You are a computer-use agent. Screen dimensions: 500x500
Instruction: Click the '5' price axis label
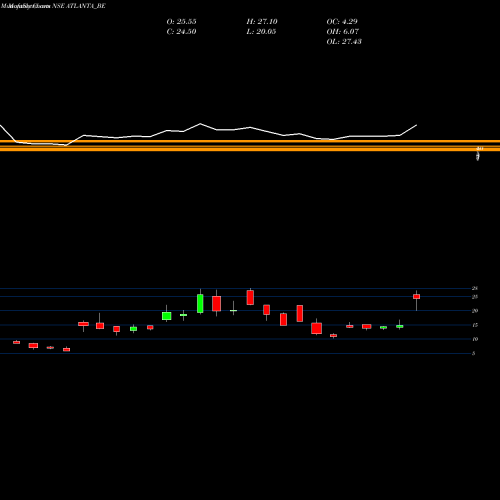[x=473, y=353]
